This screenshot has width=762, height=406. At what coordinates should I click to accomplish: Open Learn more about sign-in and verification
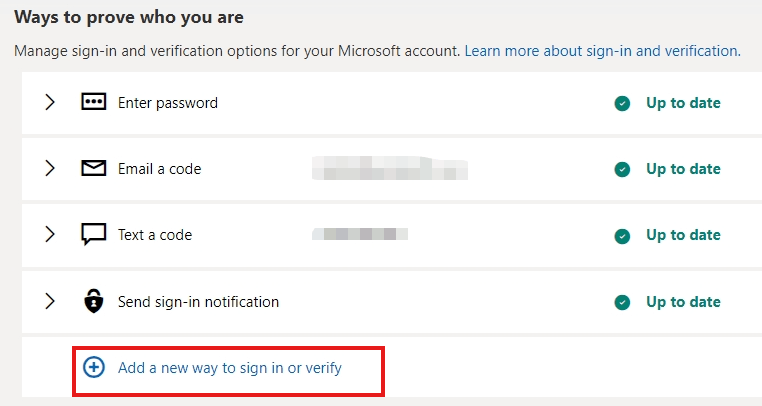602,50
